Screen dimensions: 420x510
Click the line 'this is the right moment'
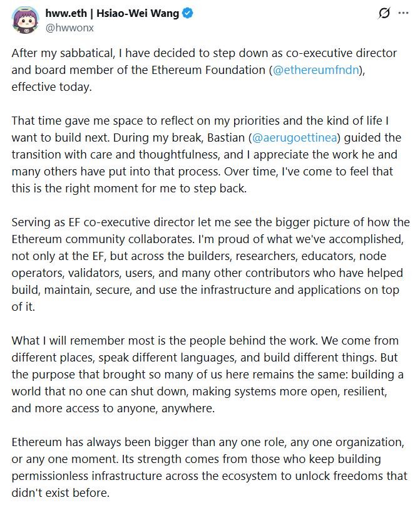tap(130, 189)
